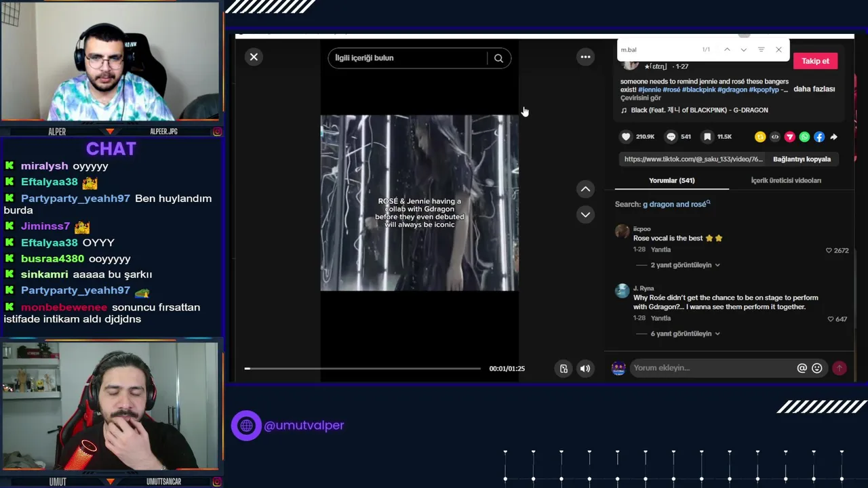The width and height of the screenshot is (868, 488).
Task: Share video via Facebook icon
Action: tap(819, 137)
